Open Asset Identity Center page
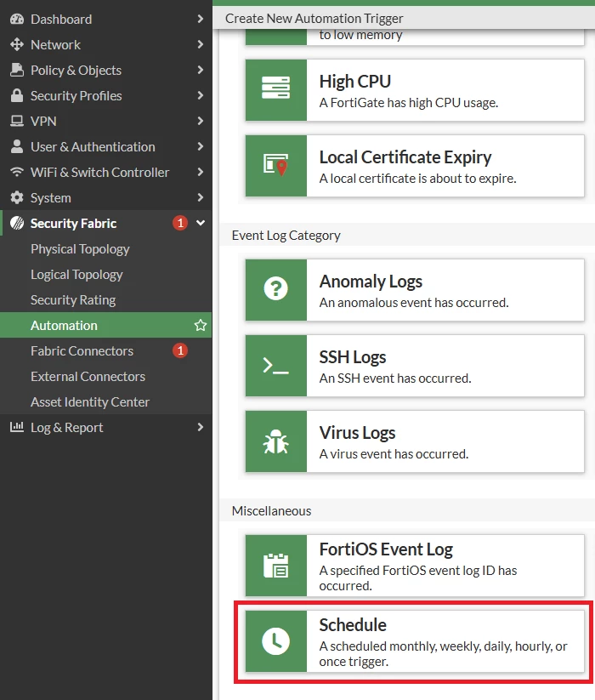 [x=105, y=401]
